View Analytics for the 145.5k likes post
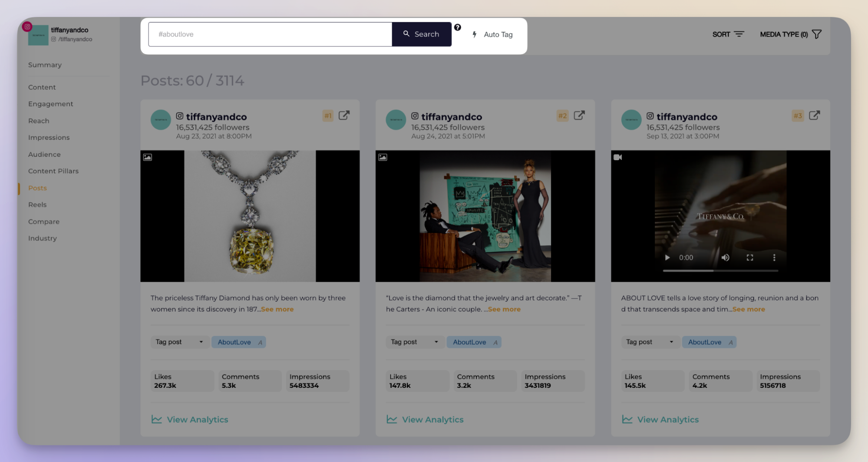Screen dimensions: 868x462 pyautogui.click(x=660, y=419)
